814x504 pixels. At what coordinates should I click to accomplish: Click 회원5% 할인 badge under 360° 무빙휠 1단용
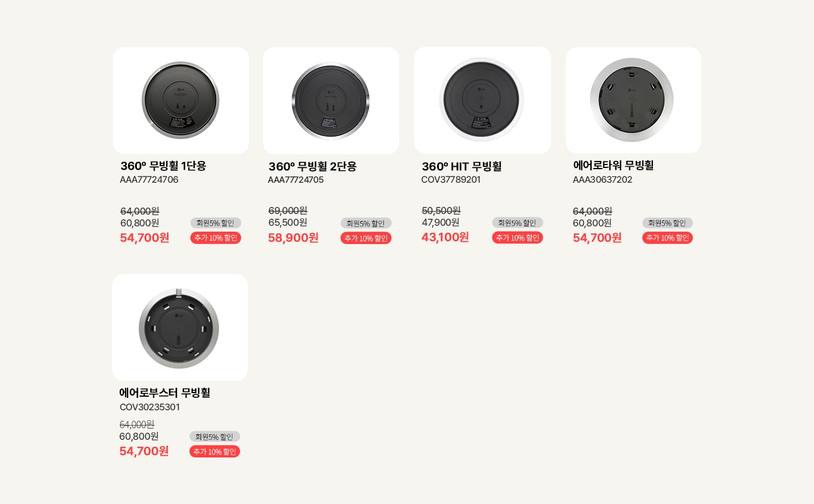click(x=215, y=223)
